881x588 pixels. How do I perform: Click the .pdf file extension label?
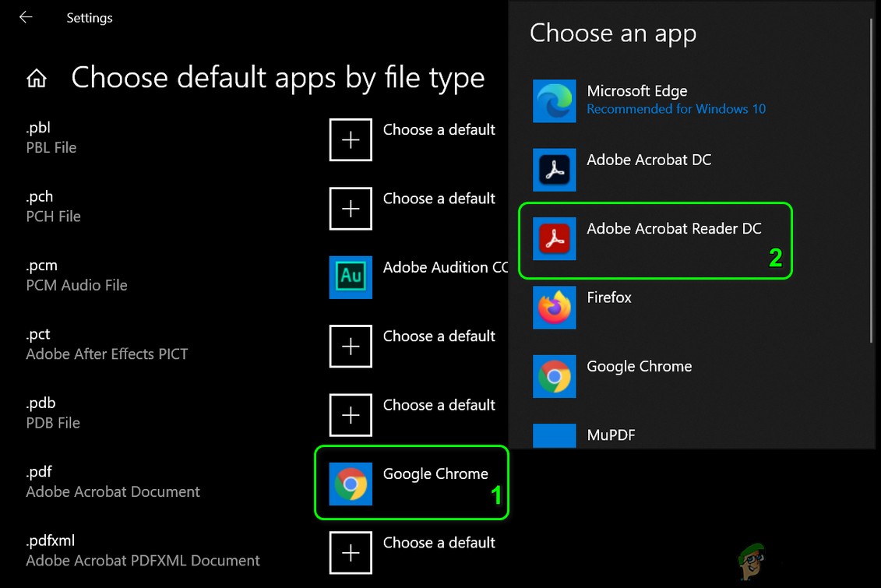pos(39,472)
